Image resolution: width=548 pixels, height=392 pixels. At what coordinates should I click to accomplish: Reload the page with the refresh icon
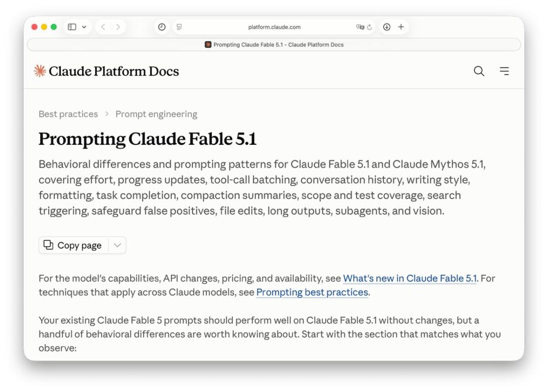369,27
